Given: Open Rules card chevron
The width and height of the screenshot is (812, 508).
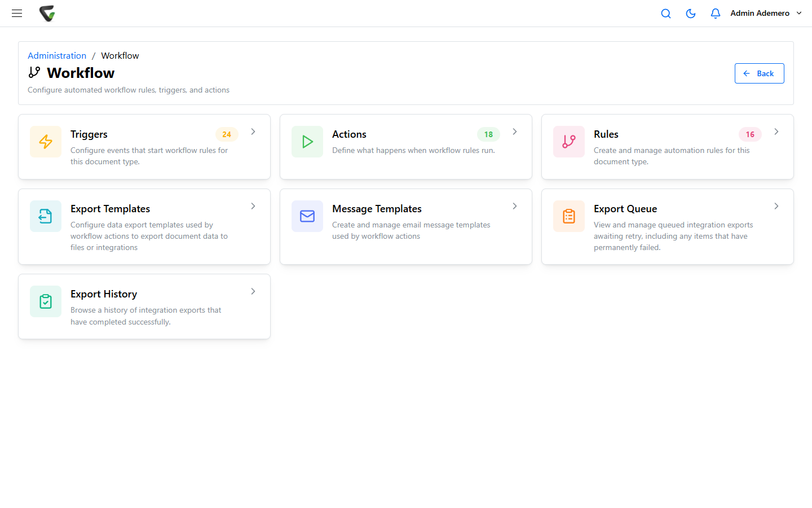Looking at the screenshot, I should click(x=776, y=132).
